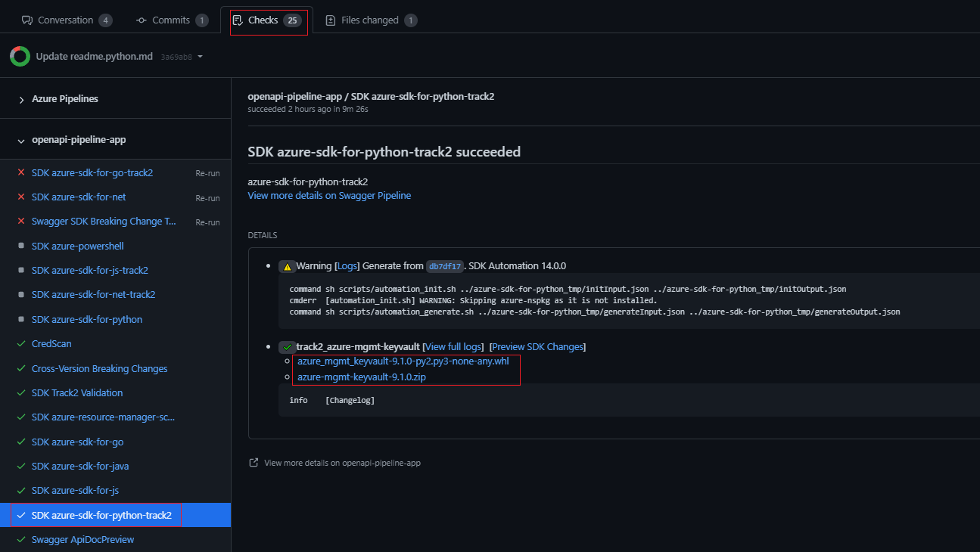This screenshot has width=980, height=552.
Task: Click the gray square icon beside SDK azure-powershell
Action: [x=21, y=247]
